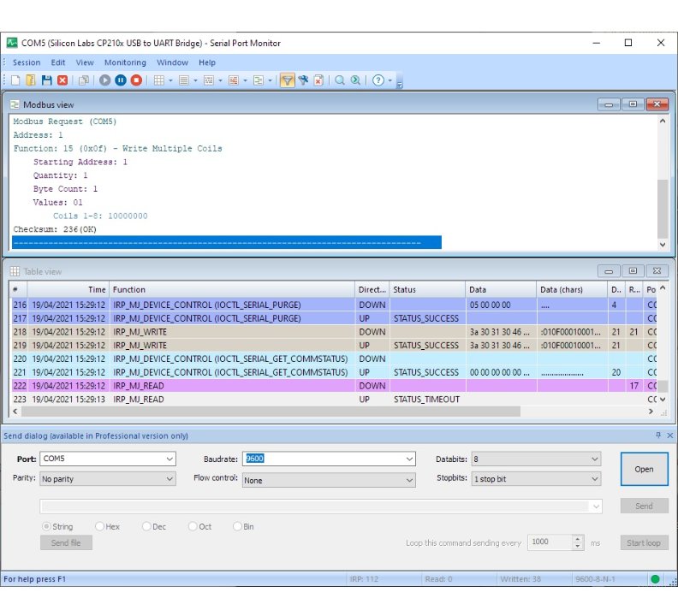Click the Modbus view vertical scrollbar thumb
Viewport: 678px width, 616px height.
[x=663, y=209]
